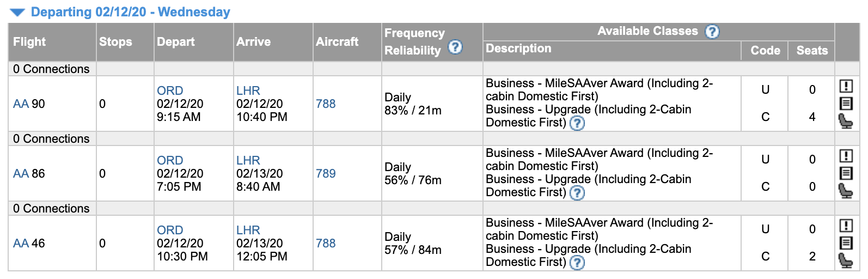Click the Departing 02/12/20 - Wednesday heading
Image resolution: width=868 pixels, height=279 pixels.
(x=131, y=12)
